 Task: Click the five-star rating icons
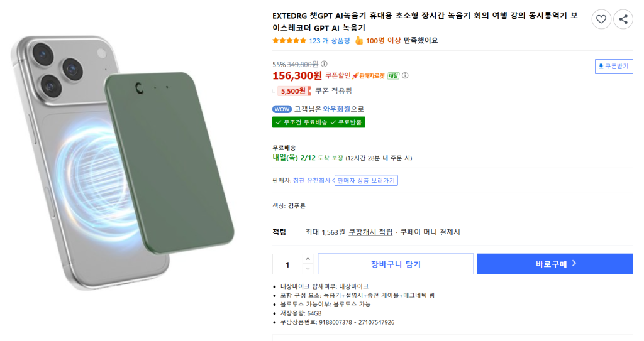tap(289, 40)
